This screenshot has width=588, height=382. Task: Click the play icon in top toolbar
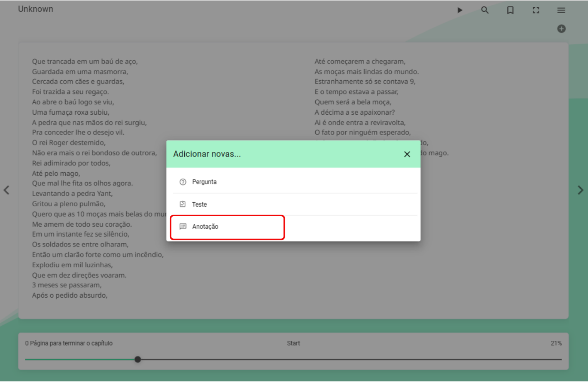pos(460,10)
